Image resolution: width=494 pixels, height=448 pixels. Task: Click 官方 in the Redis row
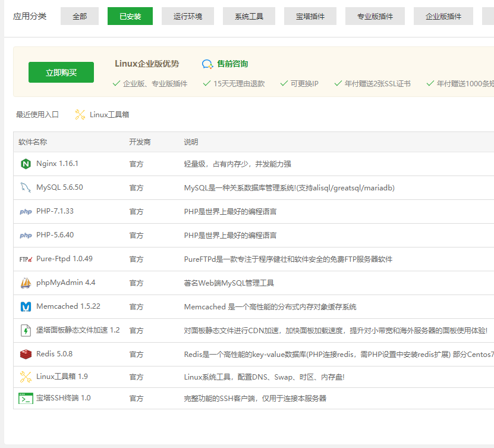coord(136,355)
